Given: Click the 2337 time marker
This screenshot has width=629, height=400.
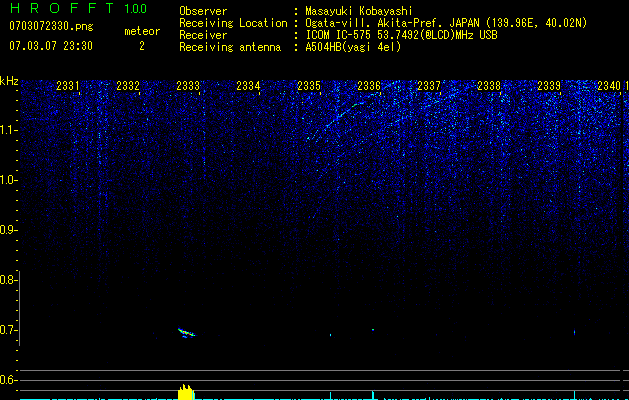Looking at the screenshot, I should 429,86.
